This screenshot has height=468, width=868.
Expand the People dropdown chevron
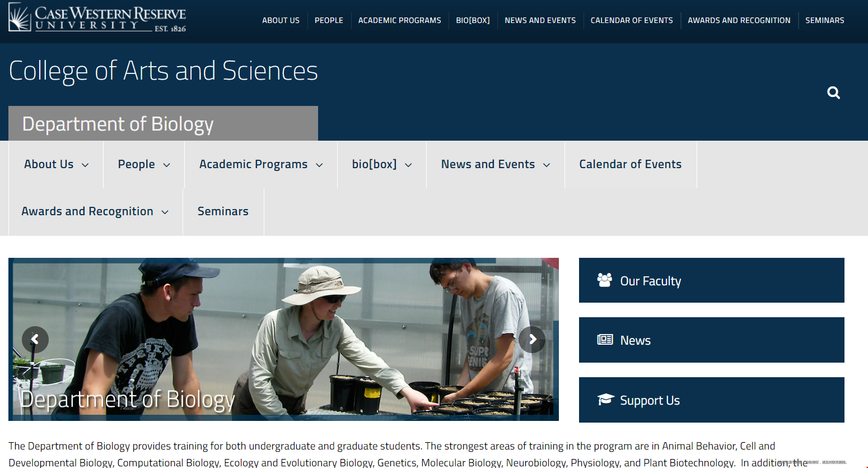click(x=166, y=165)
